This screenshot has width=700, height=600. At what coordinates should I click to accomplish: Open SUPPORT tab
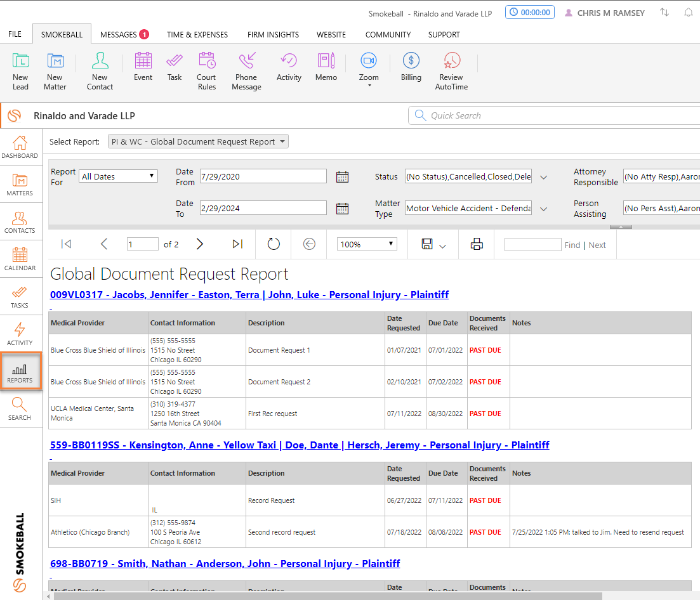[x=444, y=34]
